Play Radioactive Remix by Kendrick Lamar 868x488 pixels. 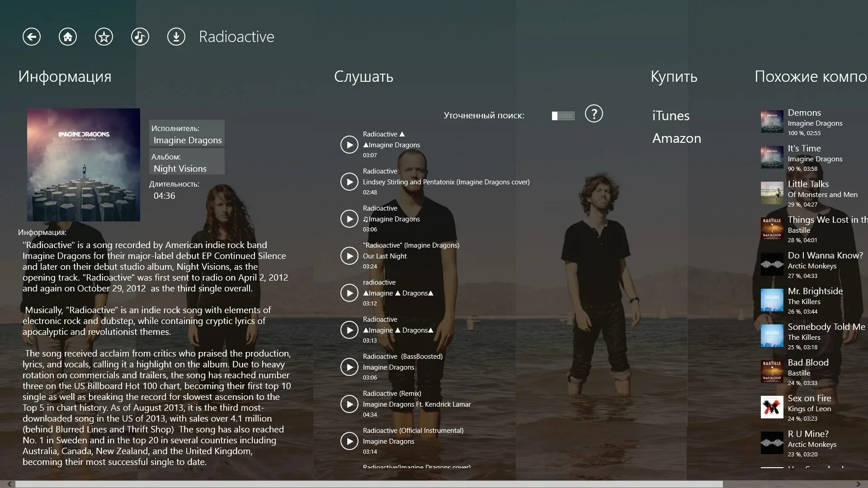point(348,404)
